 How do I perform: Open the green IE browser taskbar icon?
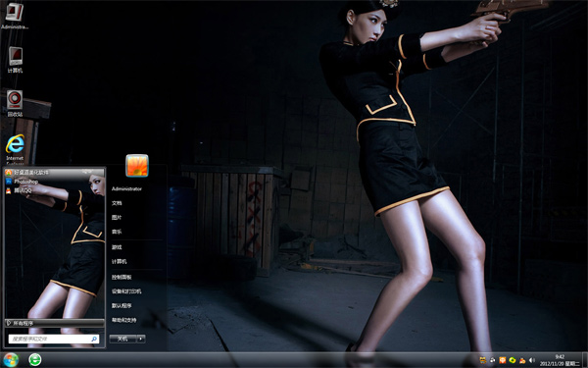point(35,360)
